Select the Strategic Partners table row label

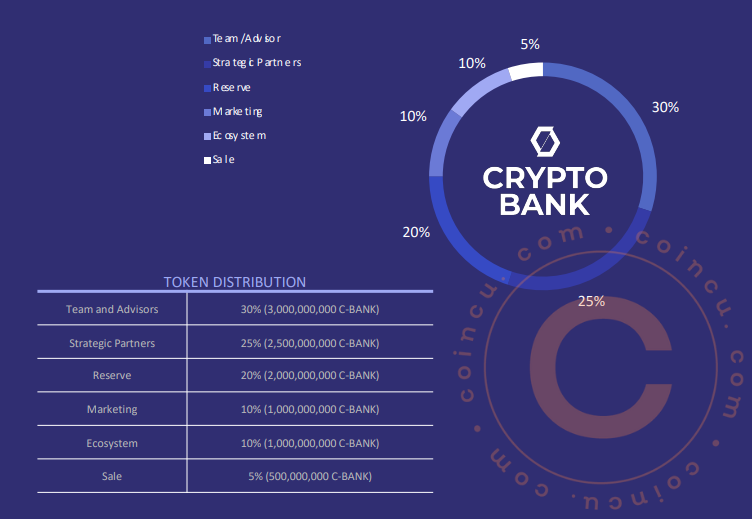pos(112,343)
